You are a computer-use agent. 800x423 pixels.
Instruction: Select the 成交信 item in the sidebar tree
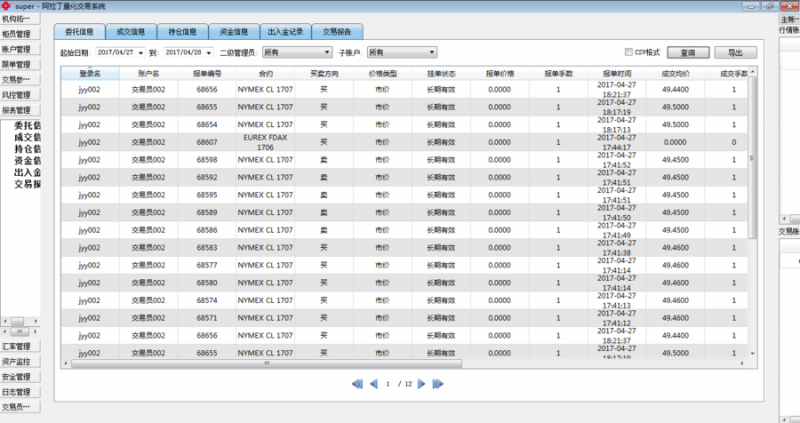coord(27,137)
